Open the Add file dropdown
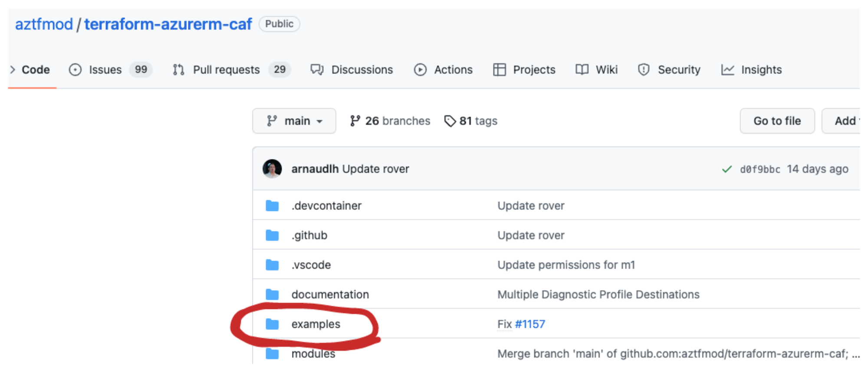868x372 pixels. pos(845,121)
